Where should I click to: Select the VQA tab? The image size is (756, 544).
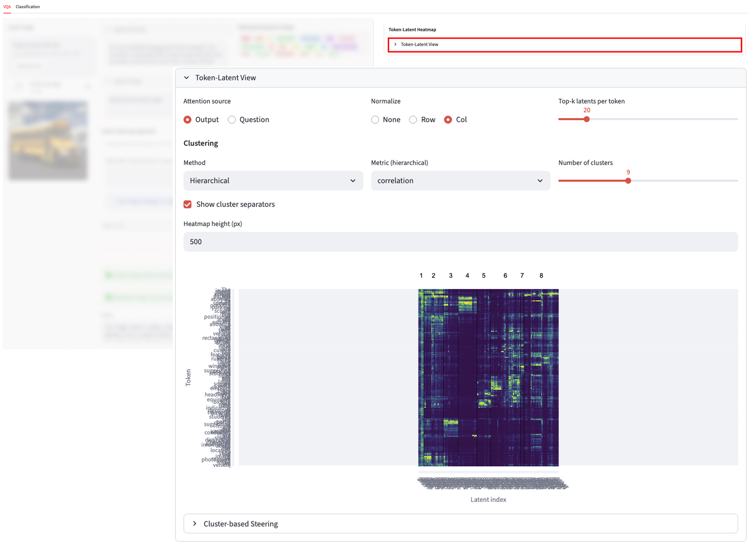[7, 7]
